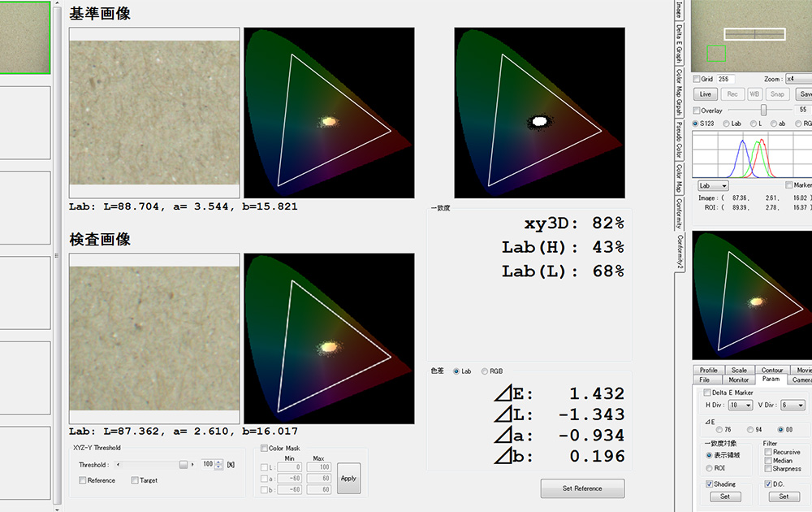Click the WB white balance button

click(x=754, y=94)
